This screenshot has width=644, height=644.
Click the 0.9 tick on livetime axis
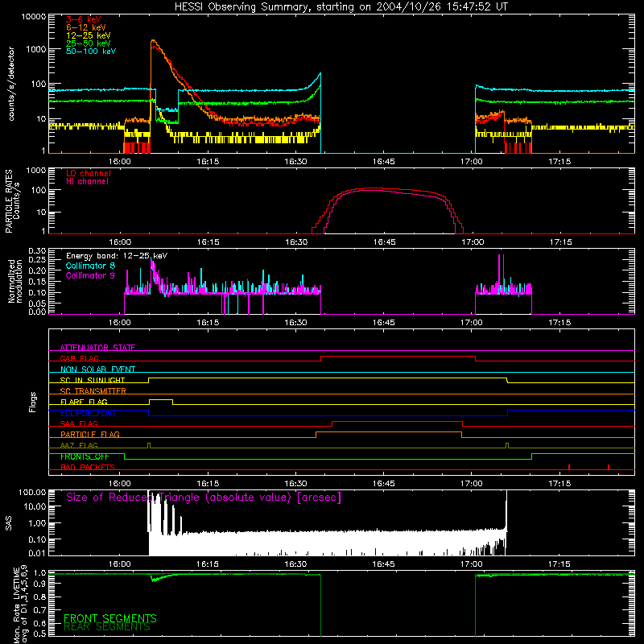39,584
